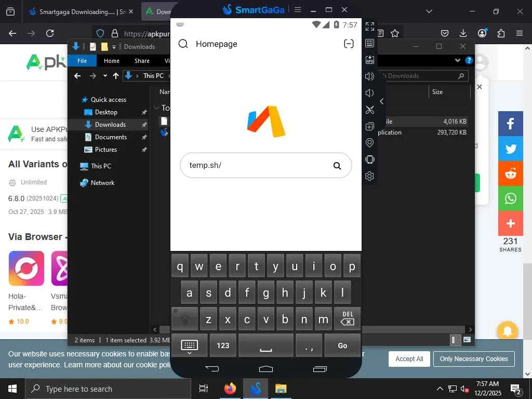This screenshot has height=399, width=532.
Task: Click Only Necessary Cookies button
Action: [474, 359]
